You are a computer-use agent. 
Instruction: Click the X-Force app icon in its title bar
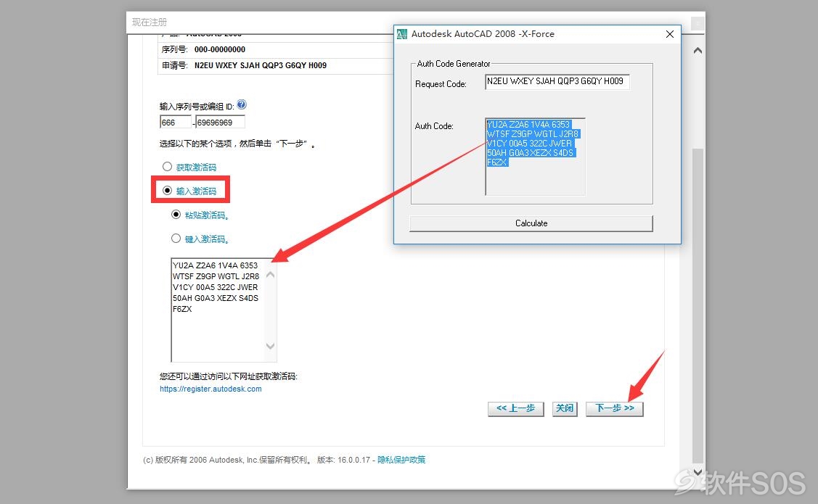pyautogui.click(x=401, y=34)
